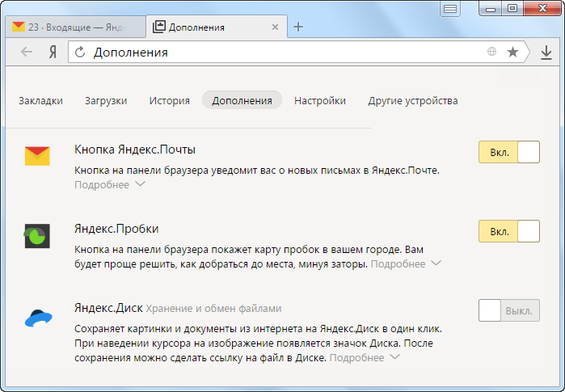Open the browser menu hamburger button
The width and height of the screenshot is (565, 392).
coord(450,9)
